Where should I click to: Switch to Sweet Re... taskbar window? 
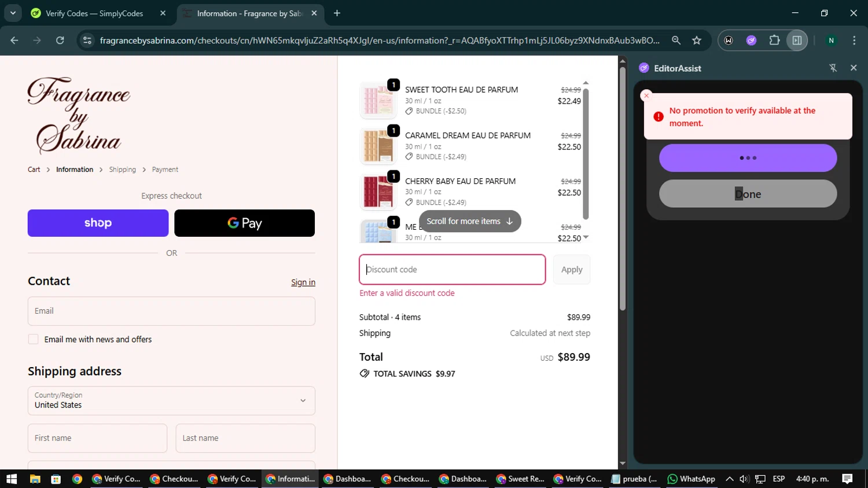pyautogui.click(x=521, y=479)
